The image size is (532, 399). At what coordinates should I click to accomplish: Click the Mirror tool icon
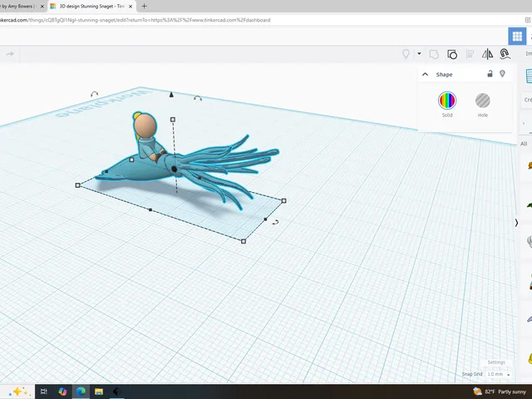(x=488, y=54)
